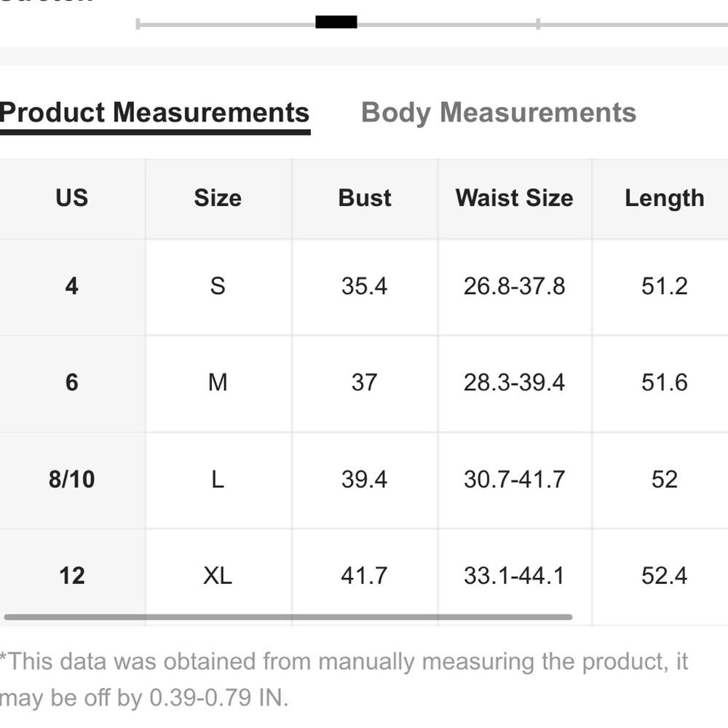
Task: Click the 28.3-39.4 waist size cell
Action: 515,384
